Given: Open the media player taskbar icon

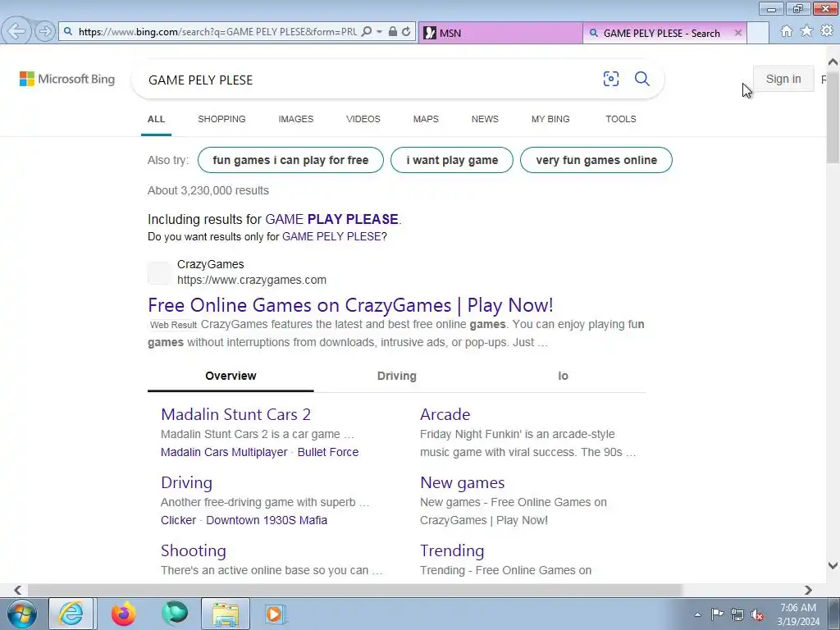Looking at the screenshot, I should pos(276,614).
